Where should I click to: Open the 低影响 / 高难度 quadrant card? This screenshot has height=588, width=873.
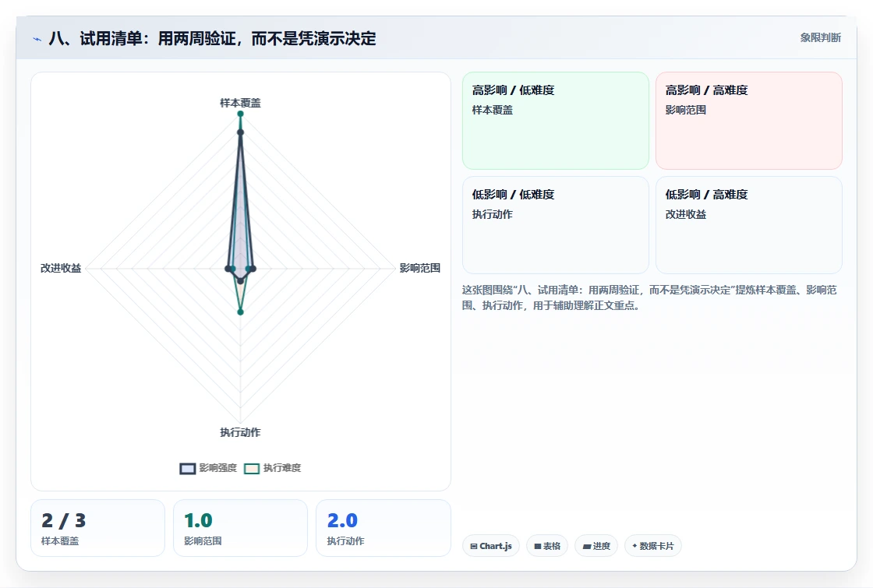(749, 225)
